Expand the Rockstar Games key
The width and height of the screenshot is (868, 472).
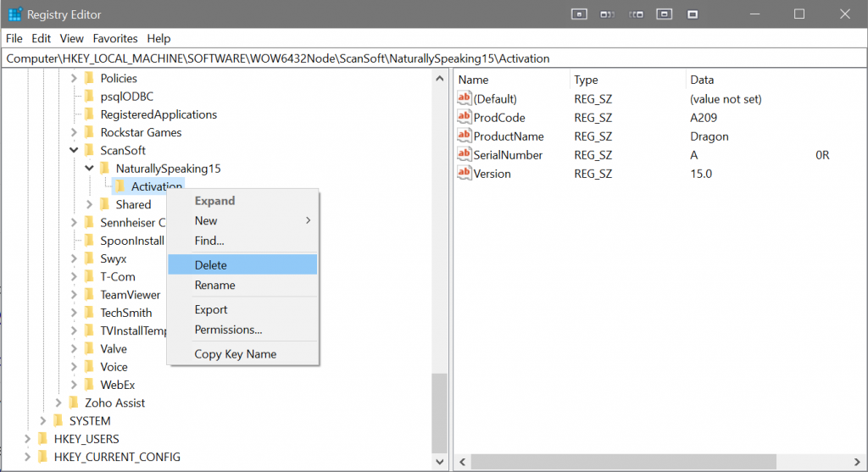[x=74, y=133]
